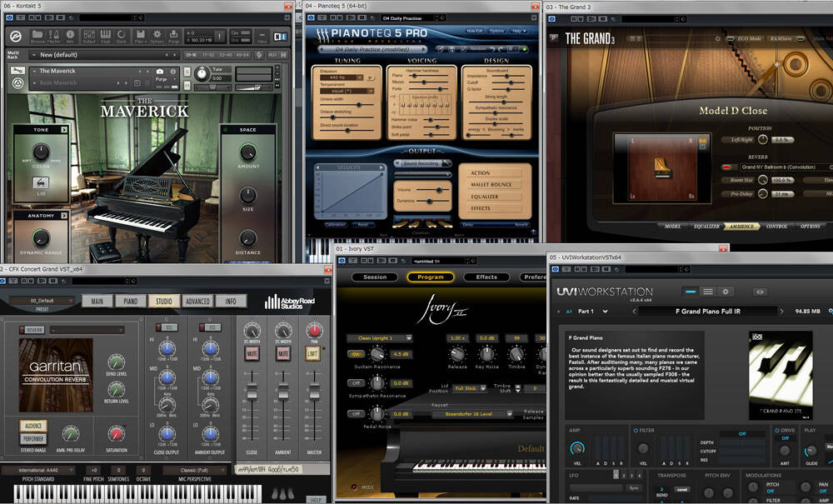This screenshot has height=504, width=833.
Task: Open Equalizer in Pianoteq
Action: click(495, 197)
